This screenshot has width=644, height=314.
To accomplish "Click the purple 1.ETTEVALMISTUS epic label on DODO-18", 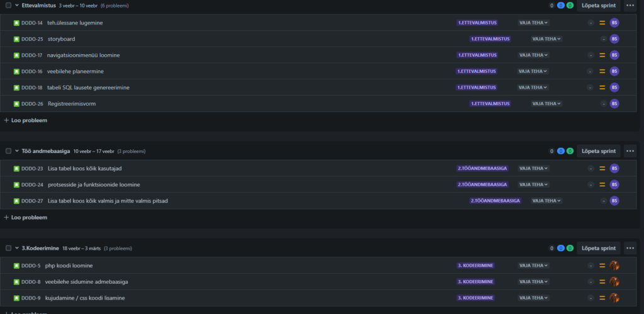I will pyautogui.click(x=477, y=87).
